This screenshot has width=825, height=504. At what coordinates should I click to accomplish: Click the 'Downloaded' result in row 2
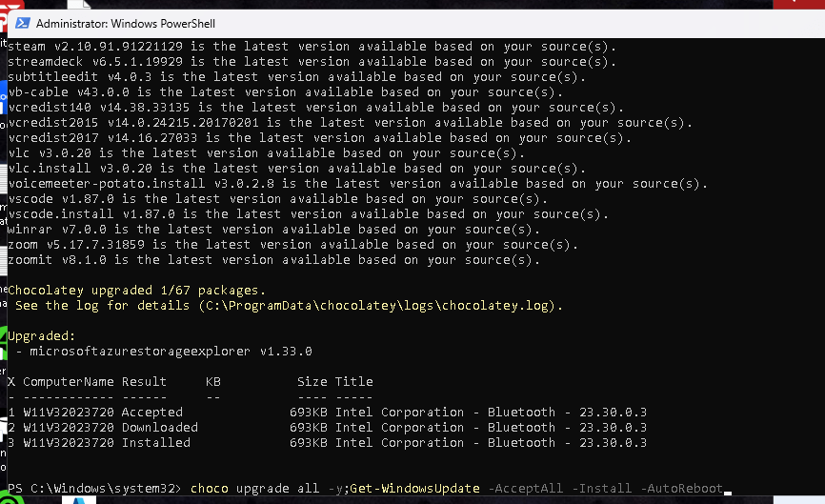coord(159,428)
